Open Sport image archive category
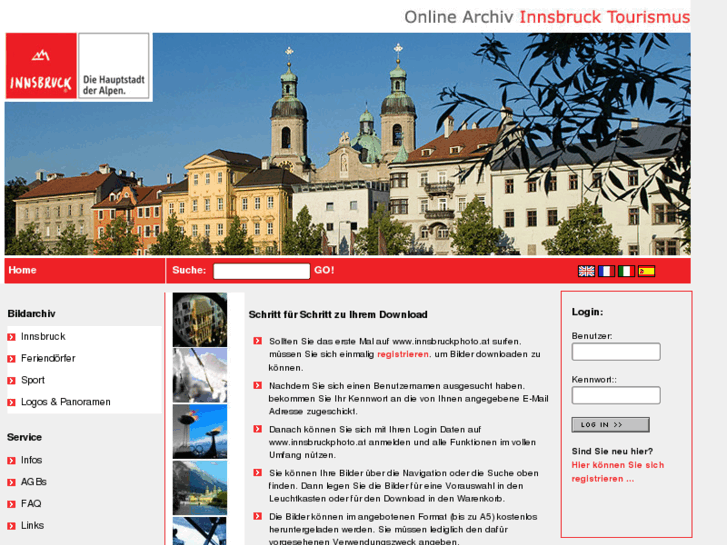 point(33,380)
